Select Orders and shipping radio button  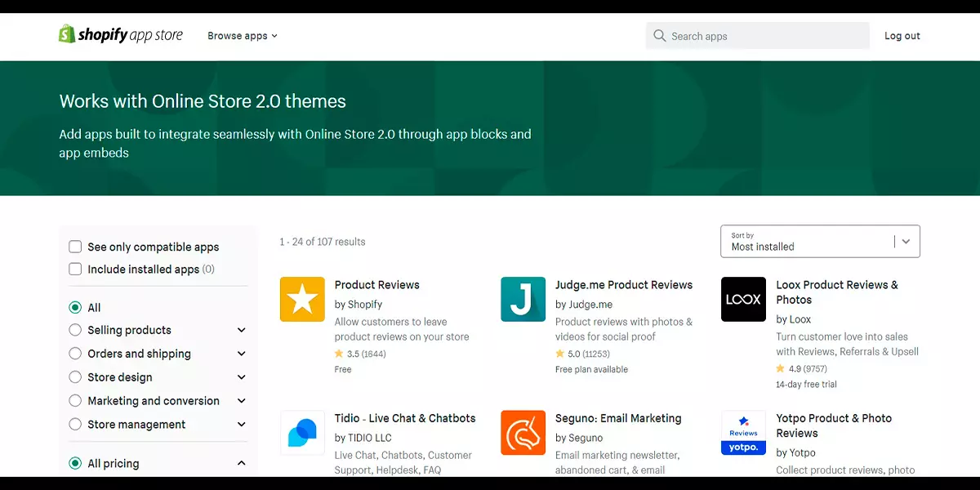75,354
